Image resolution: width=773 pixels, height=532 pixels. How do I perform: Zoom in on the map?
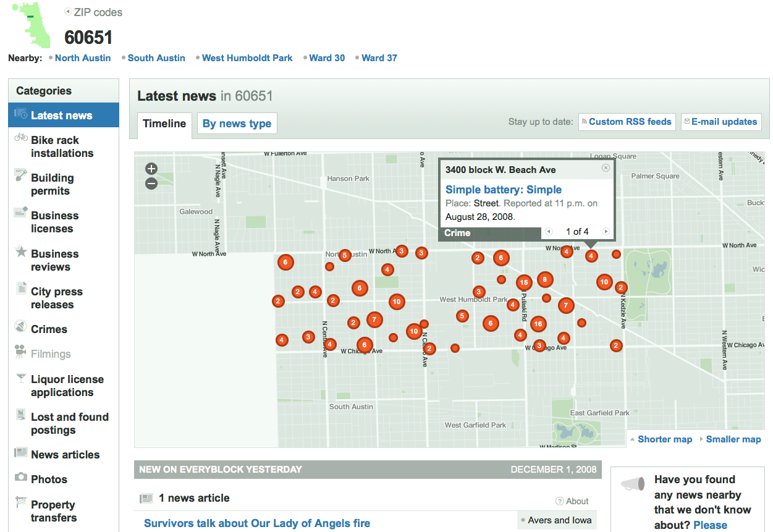(x=151, y=169)
